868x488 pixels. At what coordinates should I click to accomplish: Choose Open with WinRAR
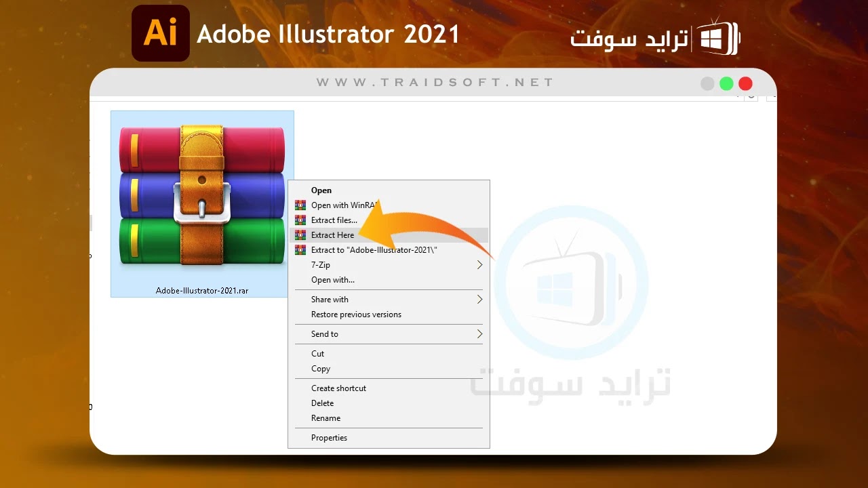389,205
